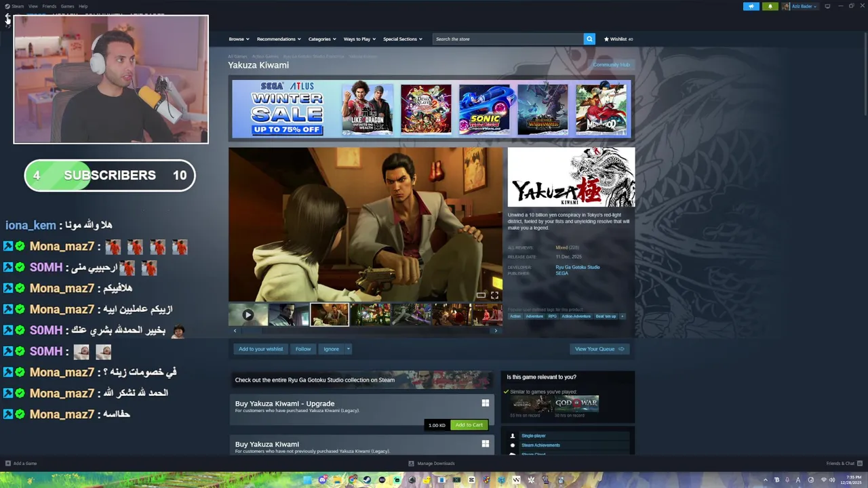868x488 pixels.
Task: Open Steam announcements megaphone icon
Action: pos(751,6)
